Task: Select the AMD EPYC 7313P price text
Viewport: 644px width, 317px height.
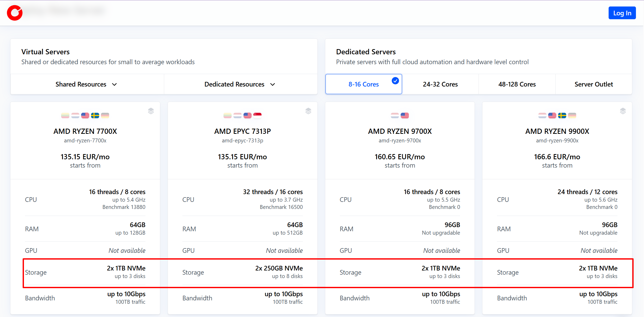Action: (x=242, y=157)
